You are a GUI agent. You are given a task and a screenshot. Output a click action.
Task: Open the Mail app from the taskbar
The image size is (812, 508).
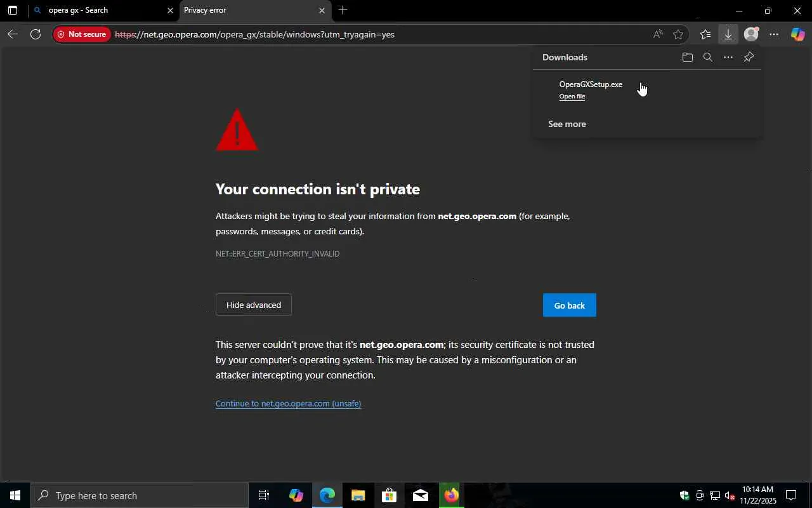click(x=420, y=495)
